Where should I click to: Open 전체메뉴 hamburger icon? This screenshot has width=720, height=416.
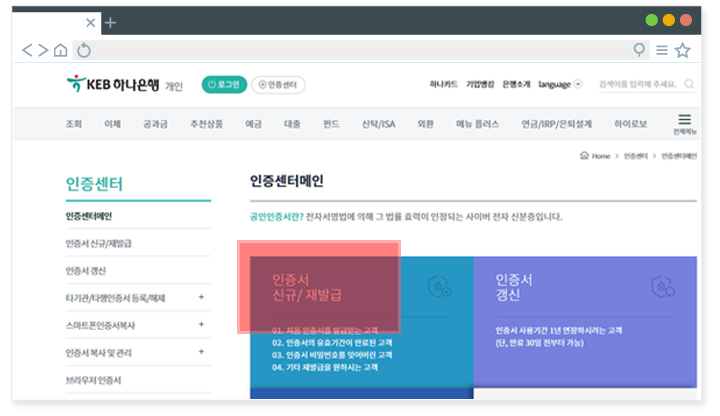(x=684, y=122)
